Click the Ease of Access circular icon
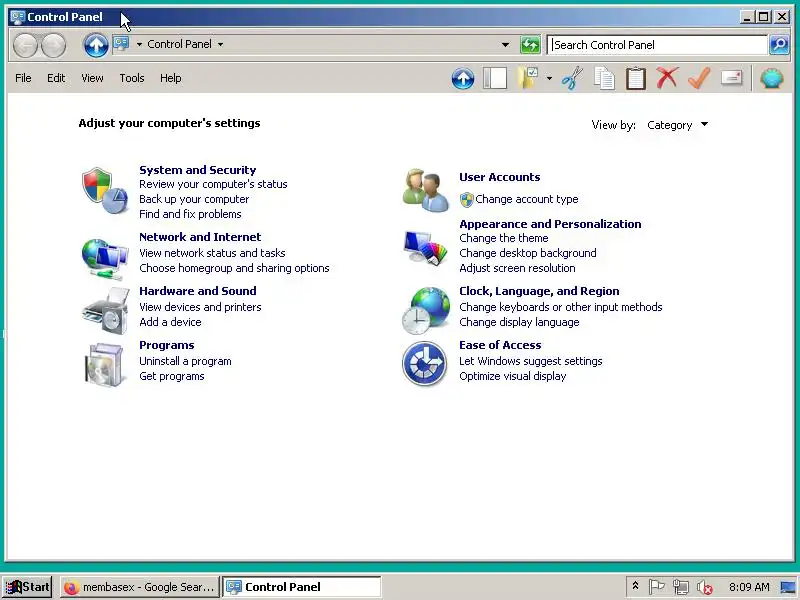 coord(424,363)
